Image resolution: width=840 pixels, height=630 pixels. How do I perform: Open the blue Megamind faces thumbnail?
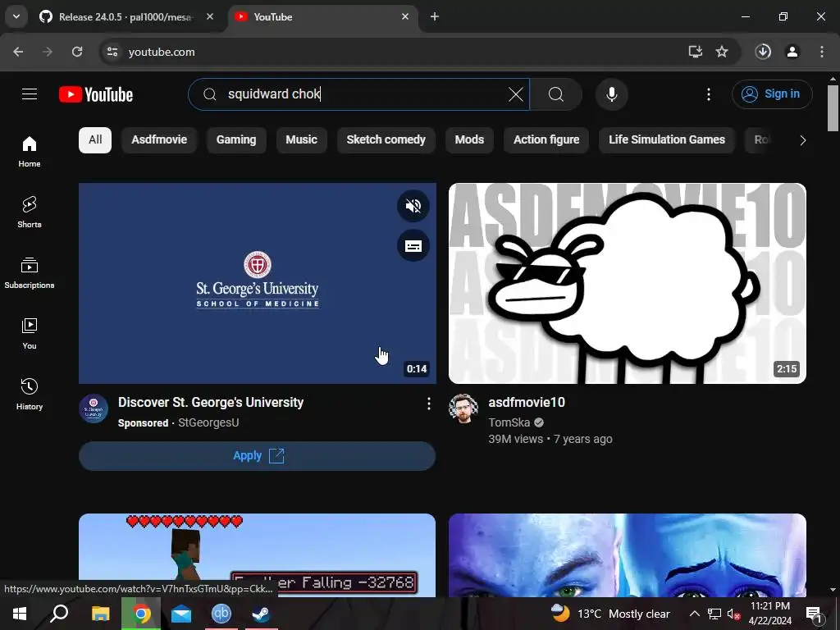[x=628, y=555]
